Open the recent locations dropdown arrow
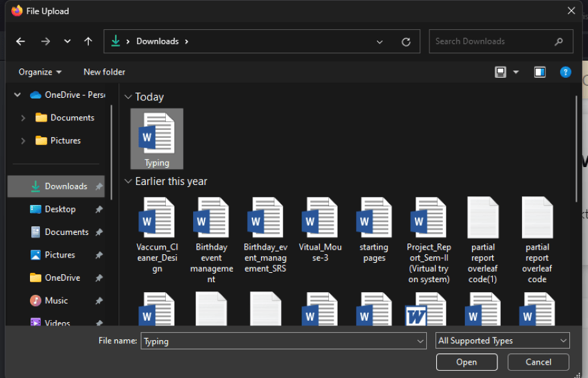This screenshot has width=588, height=378. coord(67,41)
